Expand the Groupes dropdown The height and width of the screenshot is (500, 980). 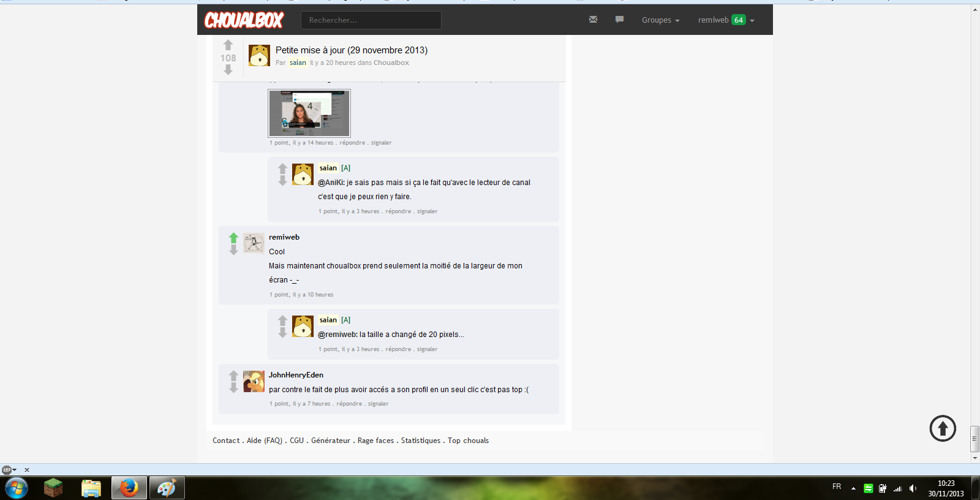tap(660, 20)
